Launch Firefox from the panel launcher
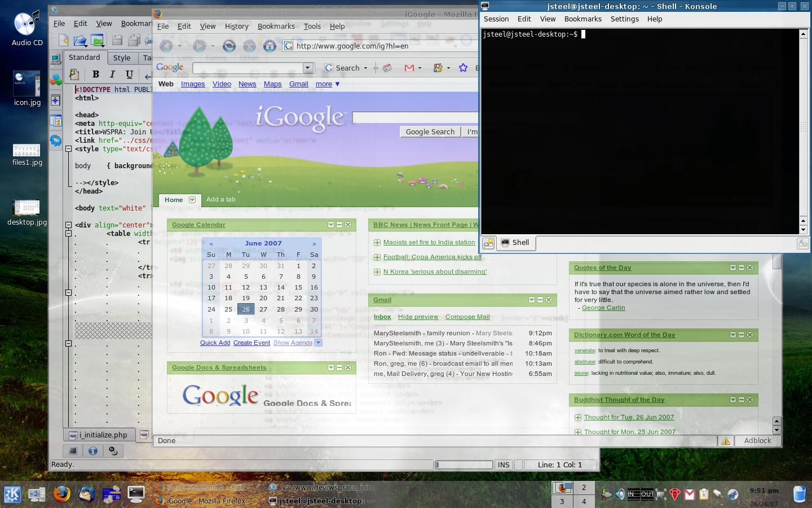Viewport: 812px width, 508px height. click(x=62, y=494)
